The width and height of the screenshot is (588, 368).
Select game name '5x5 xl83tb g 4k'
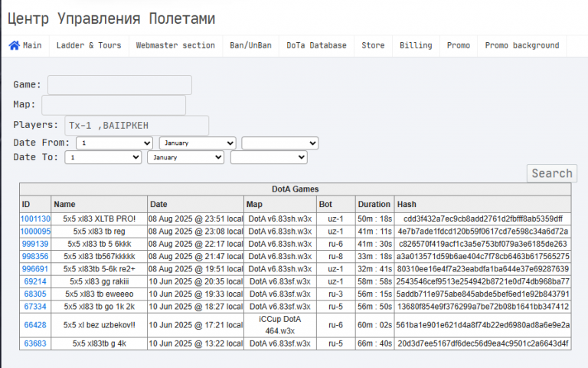pyautogui.click(x=100, y=343)
